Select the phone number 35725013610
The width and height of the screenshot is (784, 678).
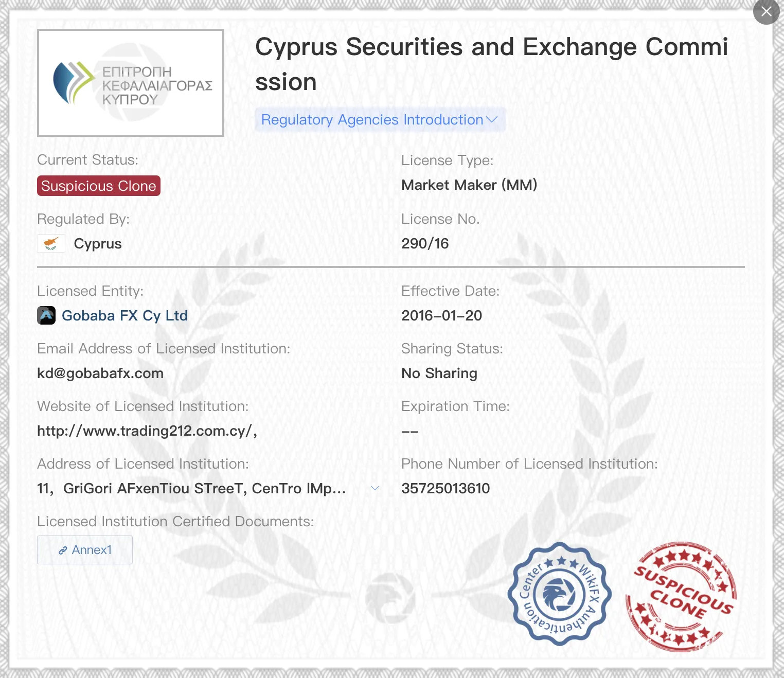click(x=446, y=488)
